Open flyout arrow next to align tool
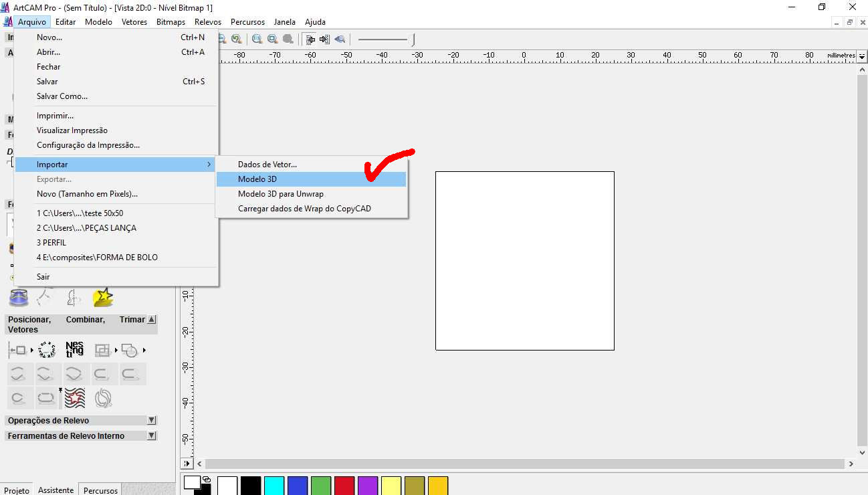The image size is (868, 495). pyautogui.click(x=31, y=351)
